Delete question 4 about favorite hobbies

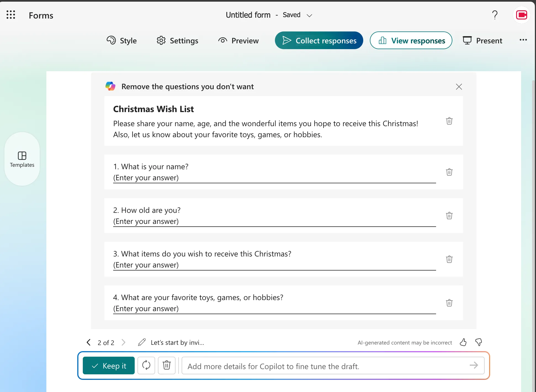449,303
